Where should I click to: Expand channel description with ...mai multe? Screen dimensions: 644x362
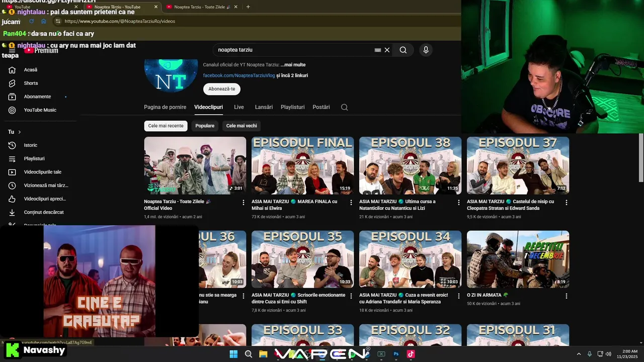293,65
